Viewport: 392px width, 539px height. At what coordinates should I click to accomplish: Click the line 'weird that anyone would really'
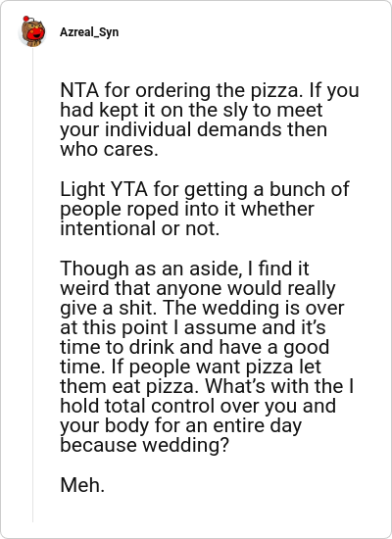[198, 288]
